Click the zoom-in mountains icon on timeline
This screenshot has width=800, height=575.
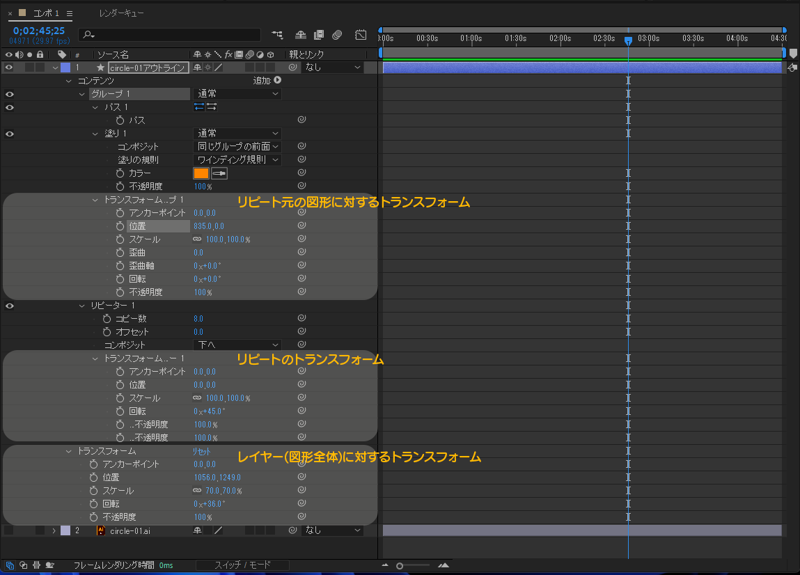(443, 565)
